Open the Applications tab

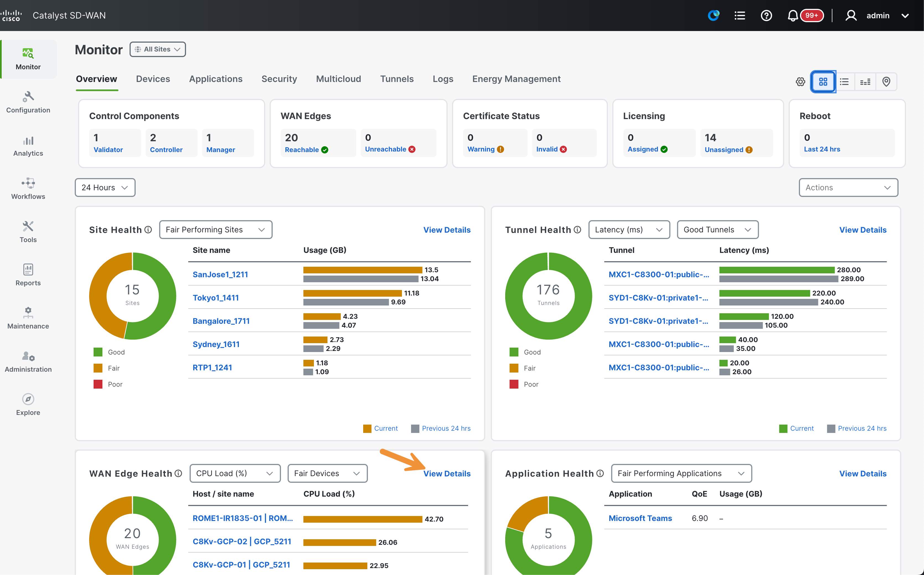point(216,79)
